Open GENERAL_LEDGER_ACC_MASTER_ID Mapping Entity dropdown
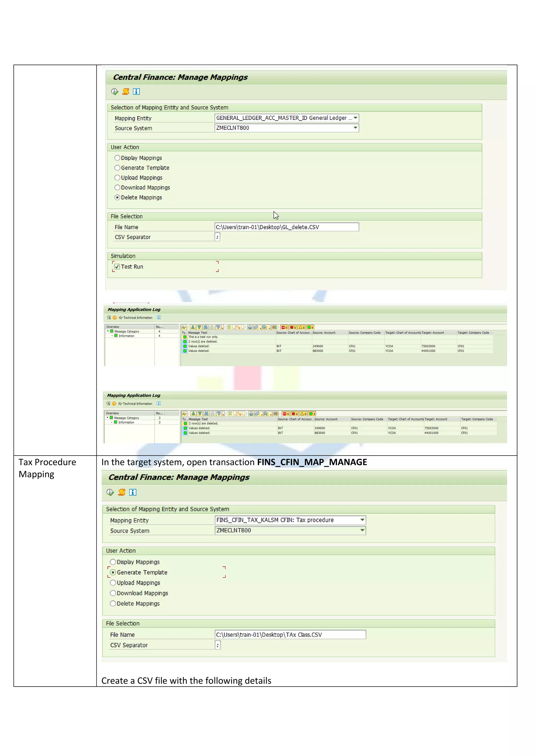535x756 pixels. click(356, 118)
